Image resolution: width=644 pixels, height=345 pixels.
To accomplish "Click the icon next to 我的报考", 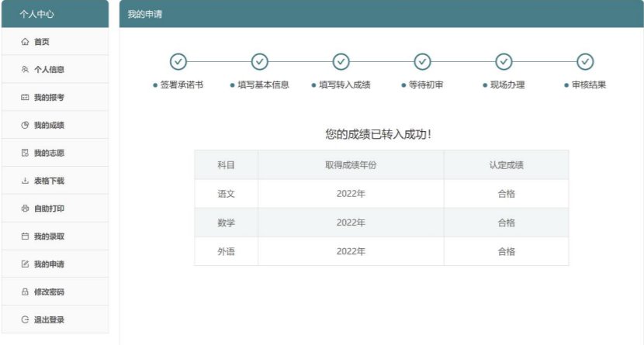I will tap(25, 98).
